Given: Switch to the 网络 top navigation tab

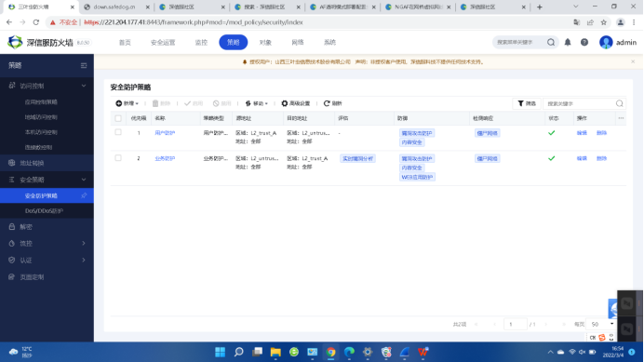Looking at the screenshot, I should point(298,42).
